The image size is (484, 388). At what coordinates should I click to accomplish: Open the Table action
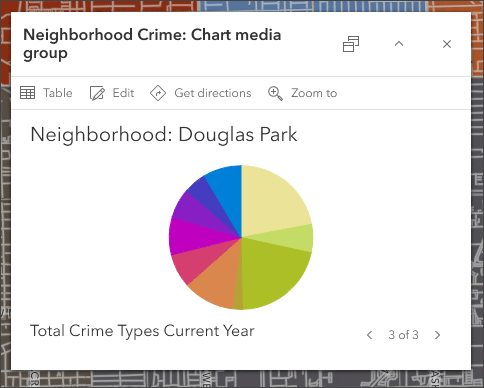click(x=46, y=93)
